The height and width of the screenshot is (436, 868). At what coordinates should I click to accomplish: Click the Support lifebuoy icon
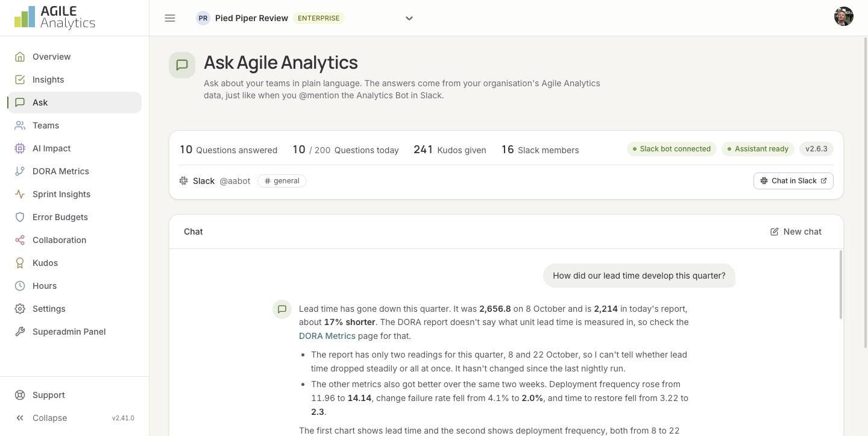[x=20, y=395]
